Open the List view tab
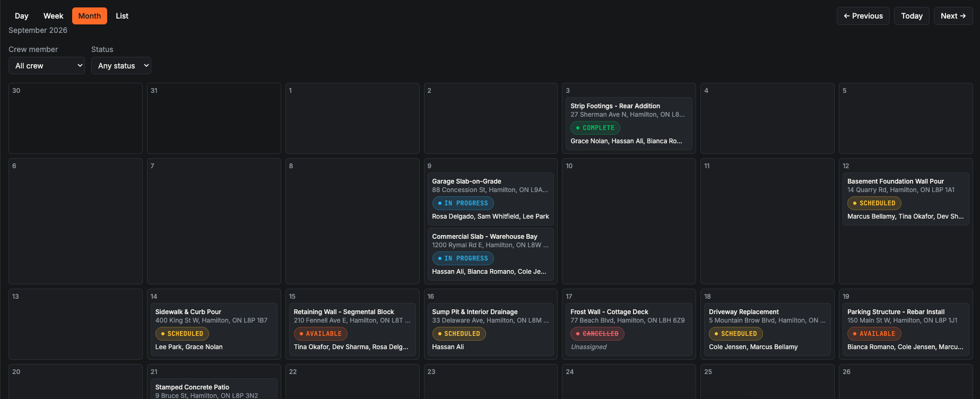 (122, 16)
